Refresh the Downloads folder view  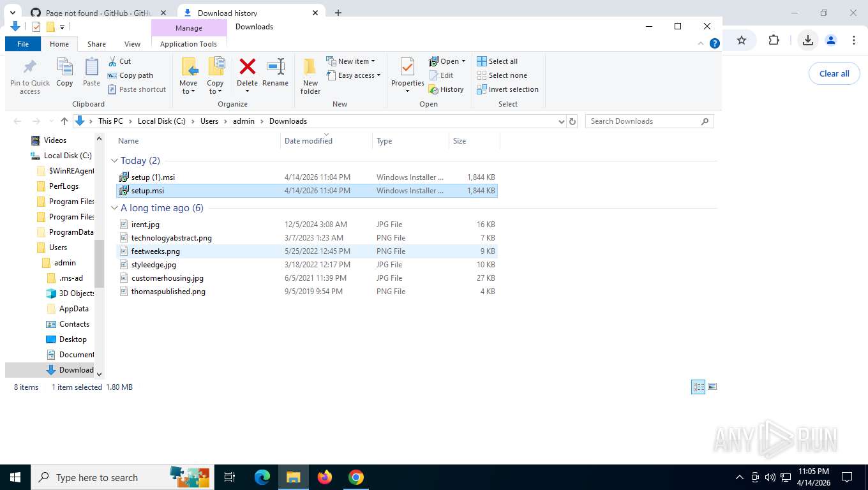click(x=572, y=121)
